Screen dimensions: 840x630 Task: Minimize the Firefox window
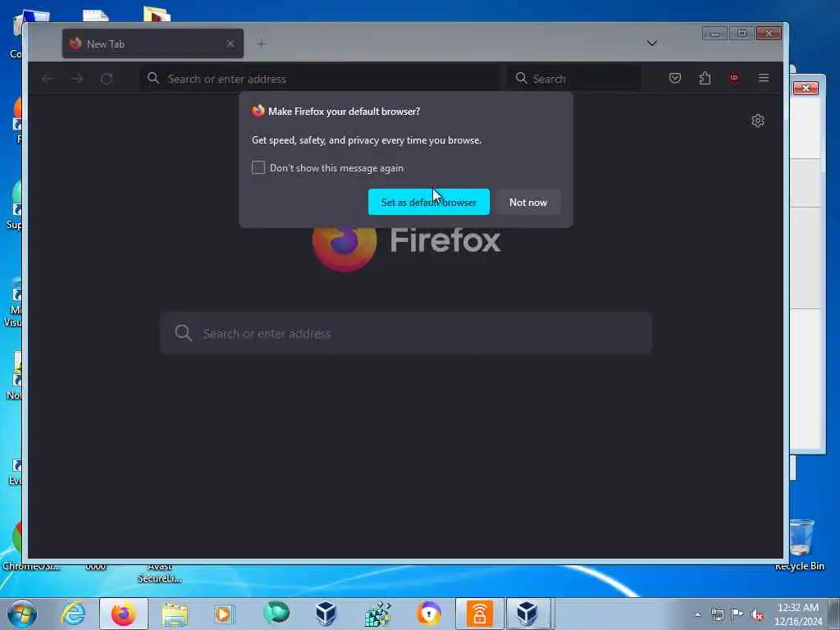tap(714, 34)
